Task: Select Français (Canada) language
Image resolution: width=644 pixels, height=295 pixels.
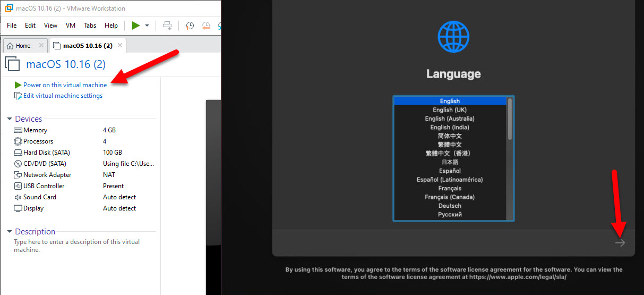Action: coord(450,197)
